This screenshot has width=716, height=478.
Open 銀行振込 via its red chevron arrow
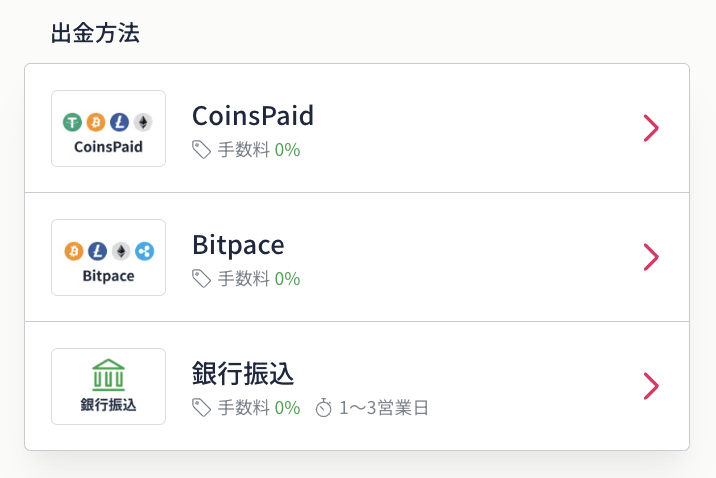click(x=651, y=386)
